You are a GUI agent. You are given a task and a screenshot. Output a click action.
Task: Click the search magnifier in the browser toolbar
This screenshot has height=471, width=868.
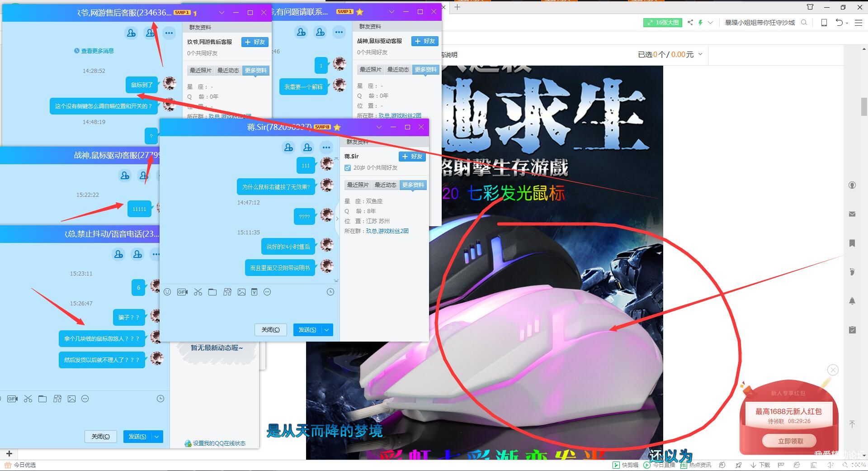[x=804, y=22]
